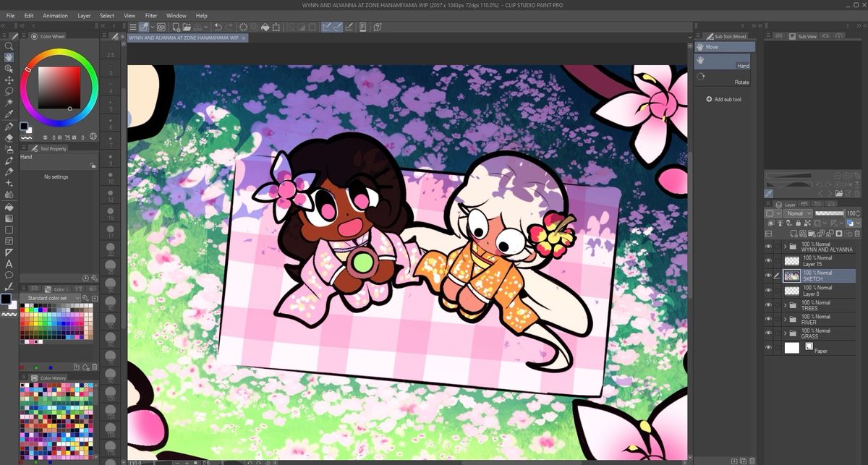Viewport: 868px width, 465px height.
Task: Click the Scale/Rotate transform icon
Action: [278, 27]
